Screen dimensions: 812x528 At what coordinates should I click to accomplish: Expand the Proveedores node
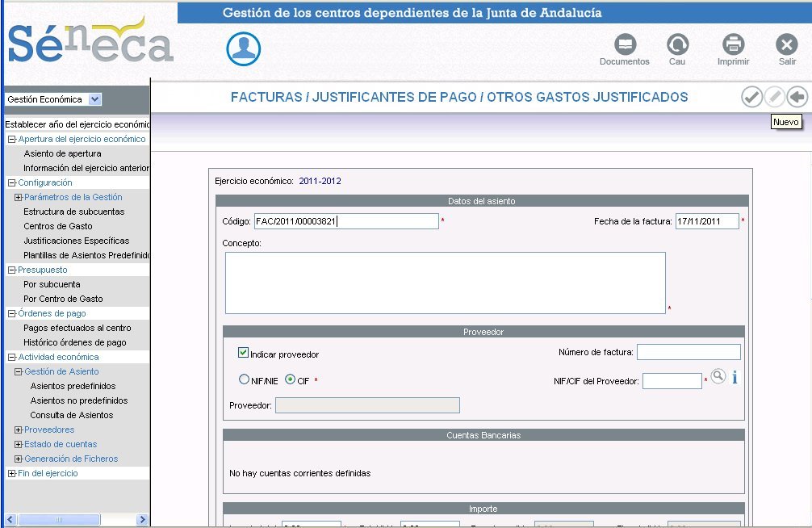pyautogui.click(x=18, y=430)
